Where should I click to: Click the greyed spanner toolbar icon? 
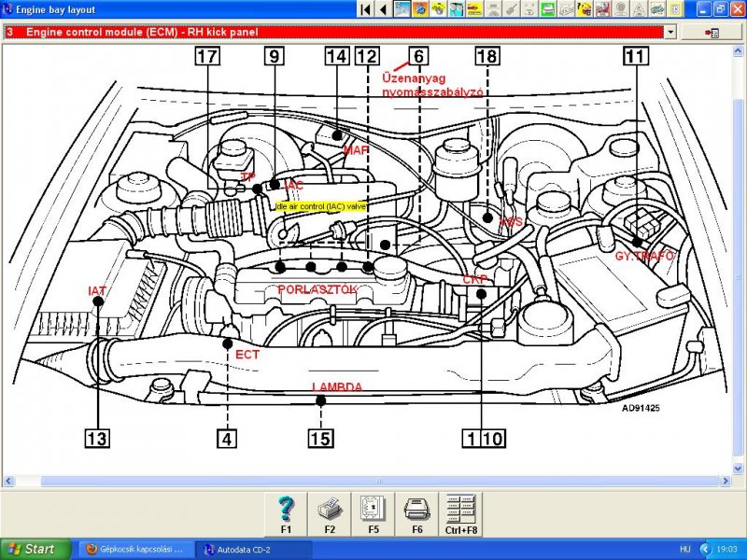point(511,9)
